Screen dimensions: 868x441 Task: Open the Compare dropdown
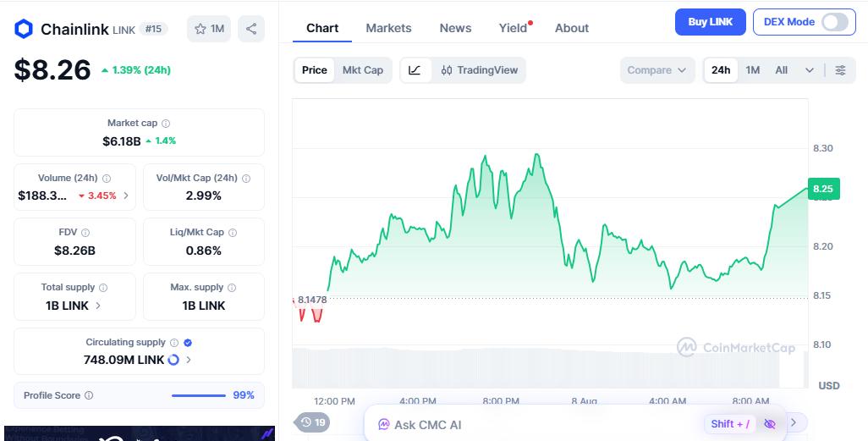pyautogui.click(x=657, y=70)
